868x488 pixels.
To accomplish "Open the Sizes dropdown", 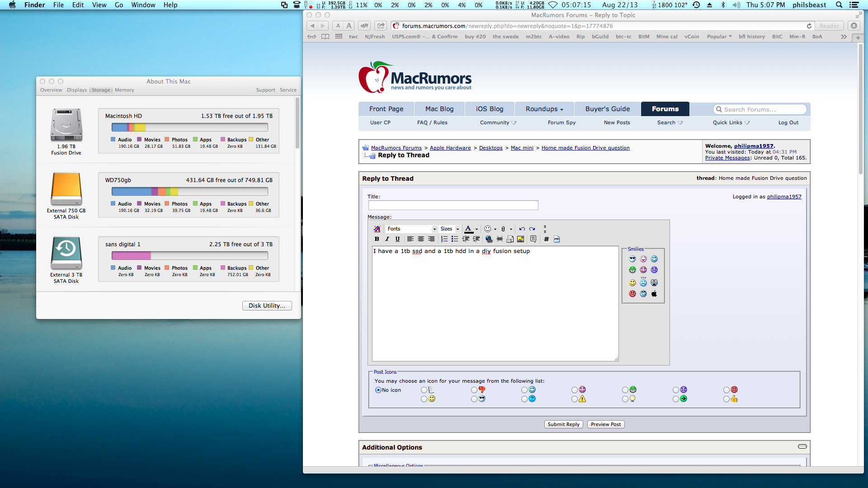I will 450,229.
